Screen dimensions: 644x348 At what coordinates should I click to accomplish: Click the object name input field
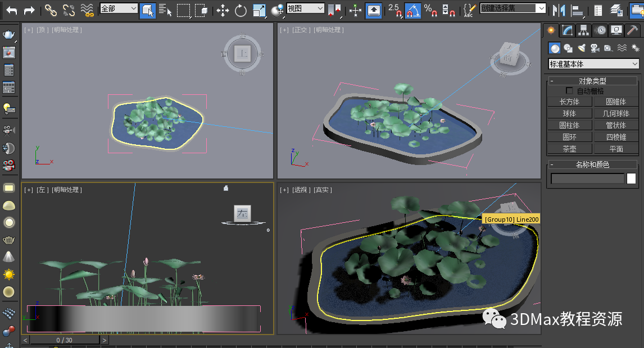587,178
